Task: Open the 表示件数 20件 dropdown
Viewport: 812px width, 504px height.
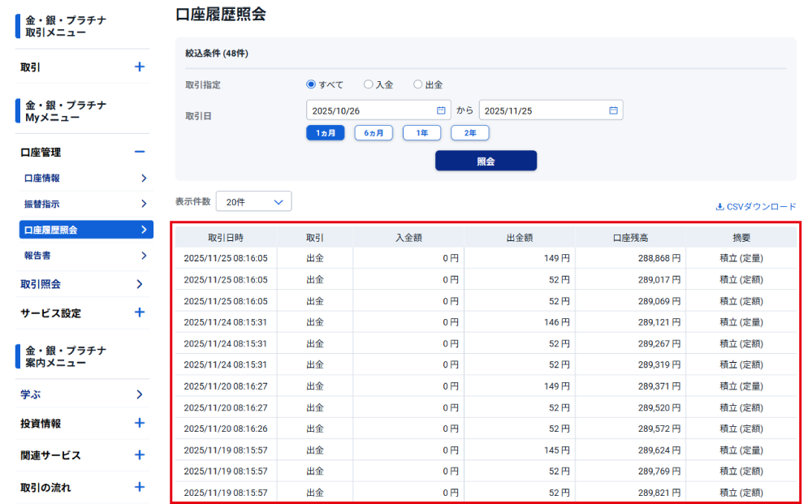Action: (253, 201)
